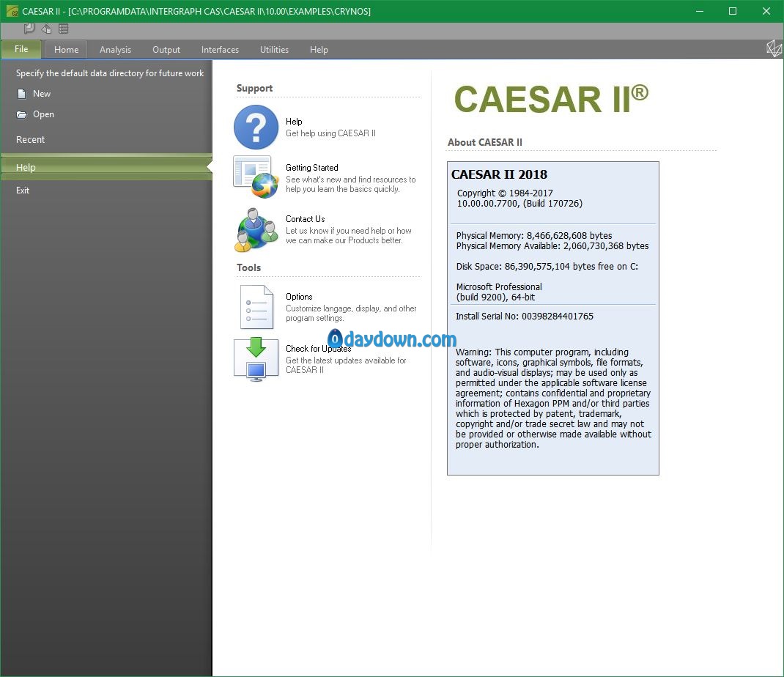
Task: Click the blue question mark Help icon
Action: click(x=256, y=127)
